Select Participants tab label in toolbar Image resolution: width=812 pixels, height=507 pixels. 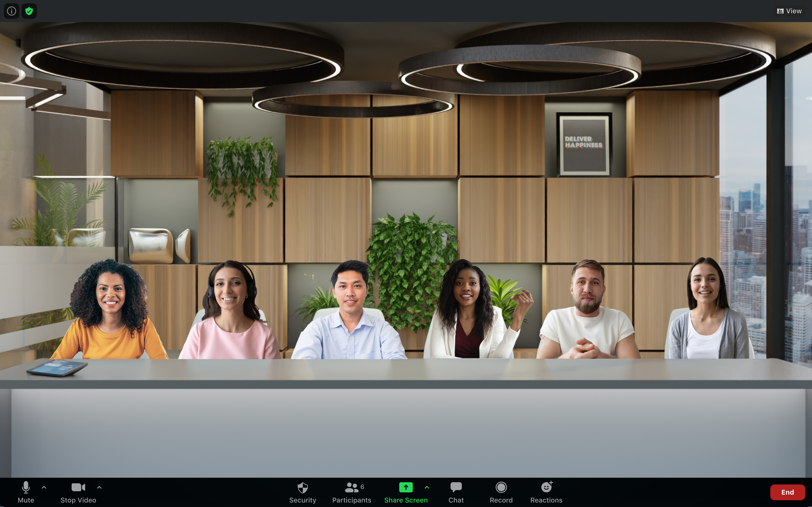tap(351, 500)
